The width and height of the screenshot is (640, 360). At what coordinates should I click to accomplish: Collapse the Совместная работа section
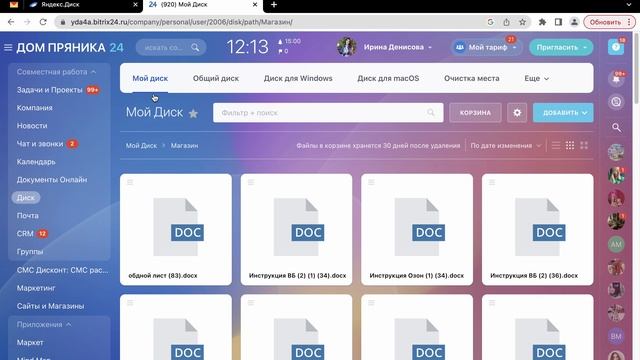coord(56,72)
